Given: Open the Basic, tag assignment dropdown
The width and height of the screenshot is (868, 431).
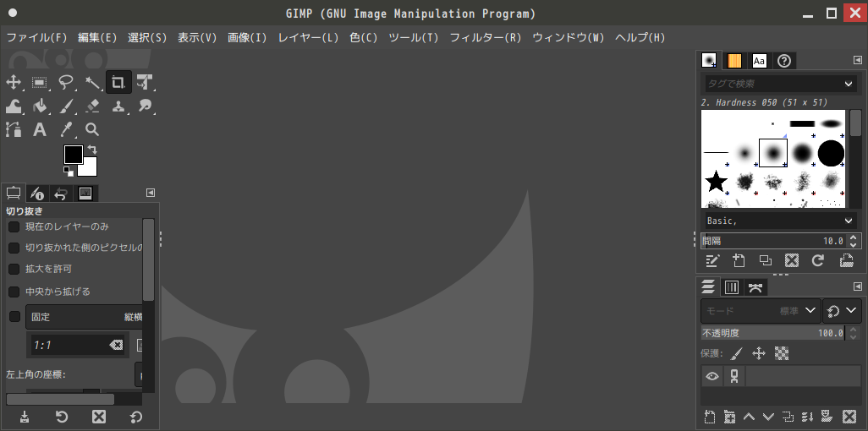Looking at the screenshot, I should pos(849,221).
